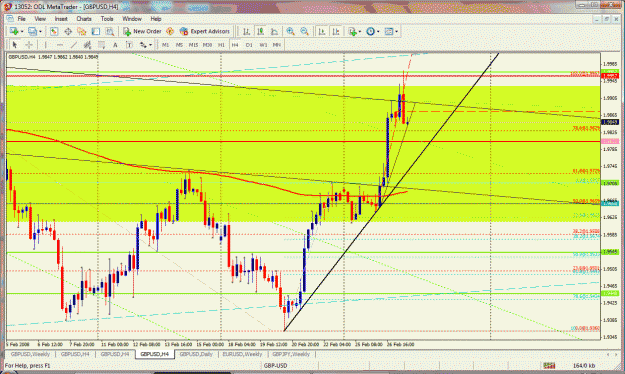
Task: Open the View menu
Action: [40, 19]
